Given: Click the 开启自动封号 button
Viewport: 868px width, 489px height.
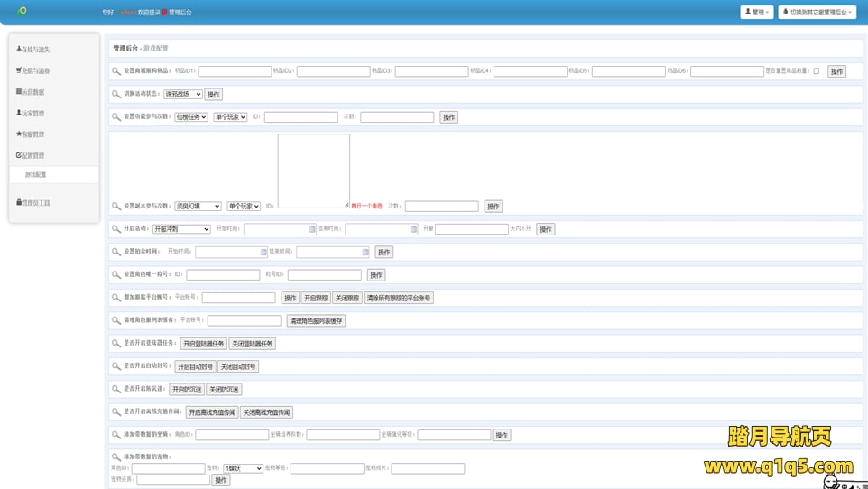Looking at the screenshot, I should pyautogui.click(x=195, y=366).
